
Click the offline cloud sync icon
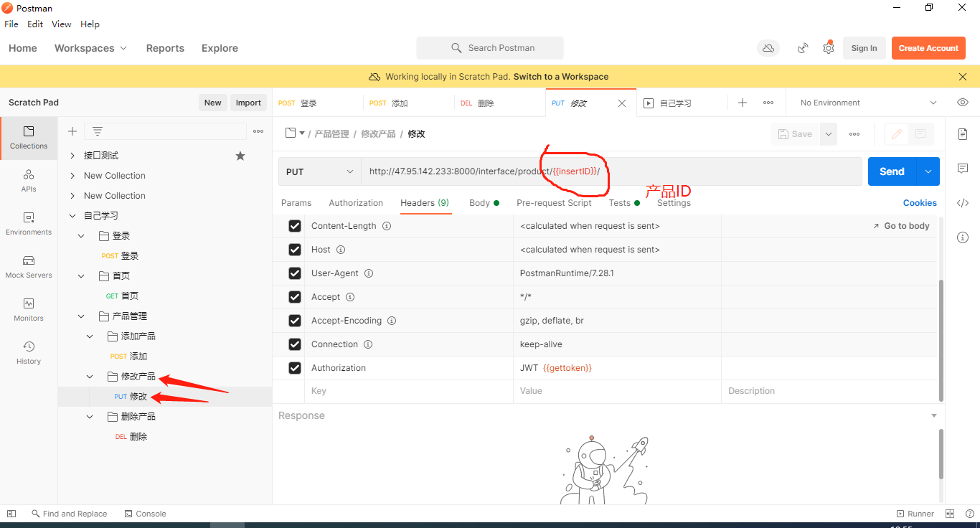[x=768, y=48]
